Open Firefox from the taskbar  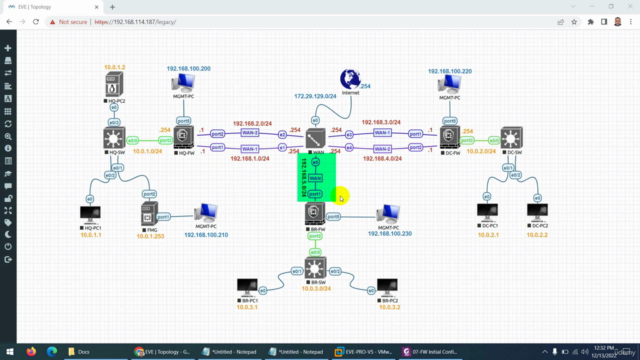point(31,351)
